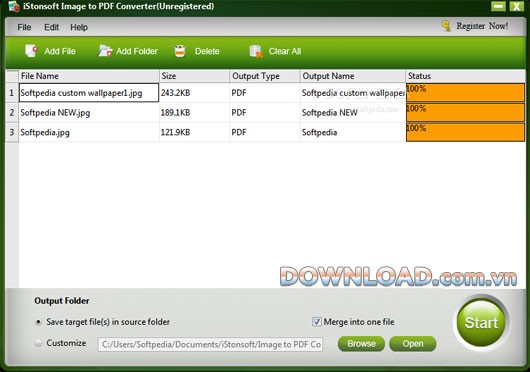Minimize the converter window
The image size is (530, 372).
click(498, 6)
